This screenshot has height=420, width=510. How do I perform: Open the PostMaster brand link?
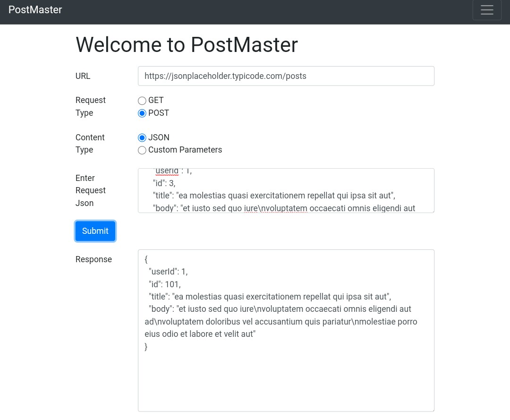coord(35,10)
